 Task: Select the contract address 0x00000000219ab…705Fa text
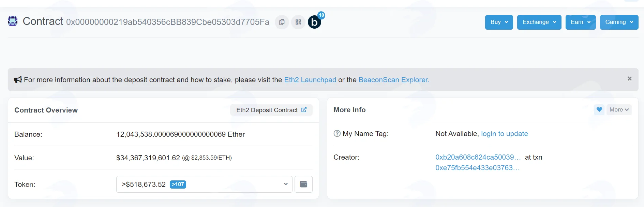coord(168,22)
